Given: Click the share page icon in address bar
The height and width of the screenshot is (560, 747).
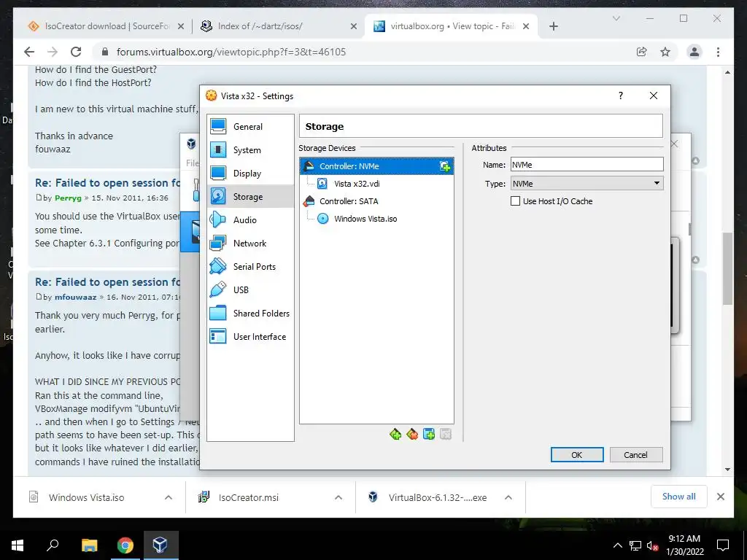Looking at the screenshot, I should click(642, 52).
